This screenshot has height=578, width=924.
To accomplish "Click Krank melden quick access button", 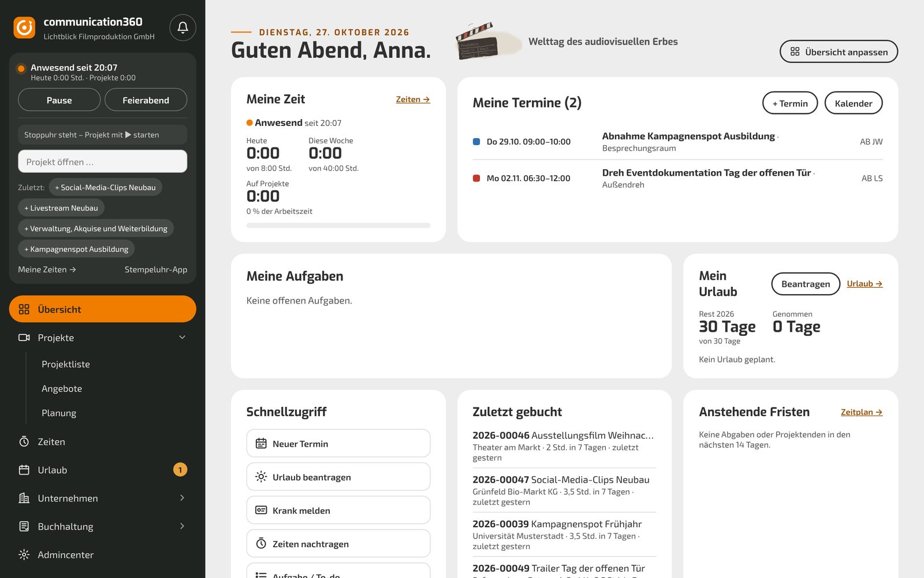I will (338, 510).
